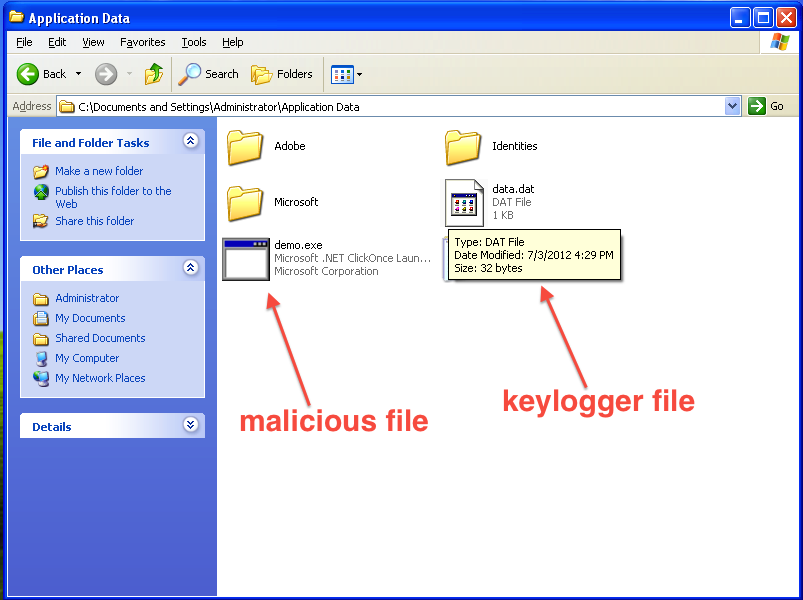Select the data.dat file icon
Viewport: 803px width, 600px height.
click(462, 202)
